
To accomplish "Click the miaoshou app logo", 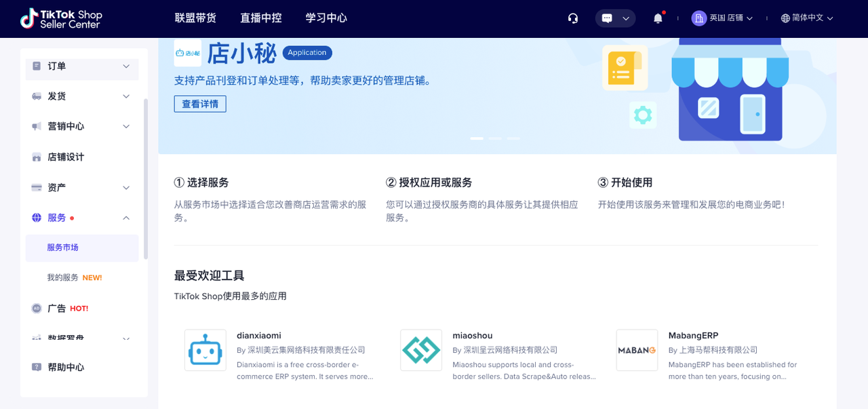I will click(x=421, y=350).
